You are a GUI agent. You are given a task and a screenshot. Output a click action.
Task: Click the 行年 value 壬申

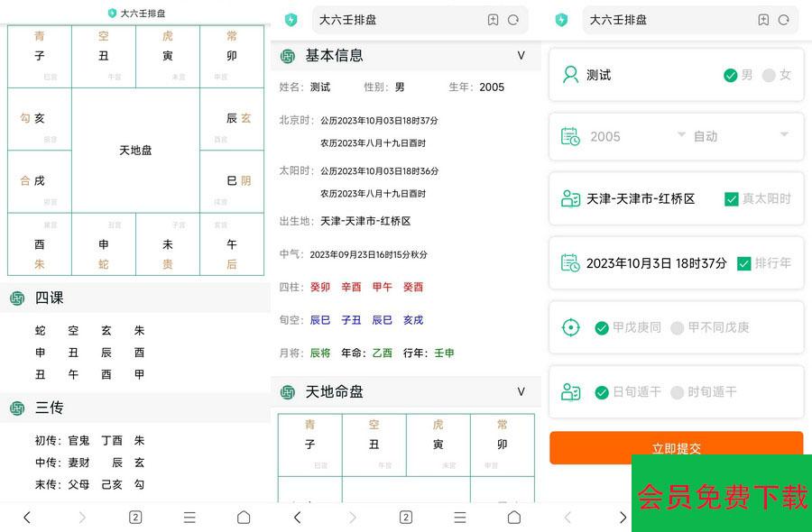444,353
